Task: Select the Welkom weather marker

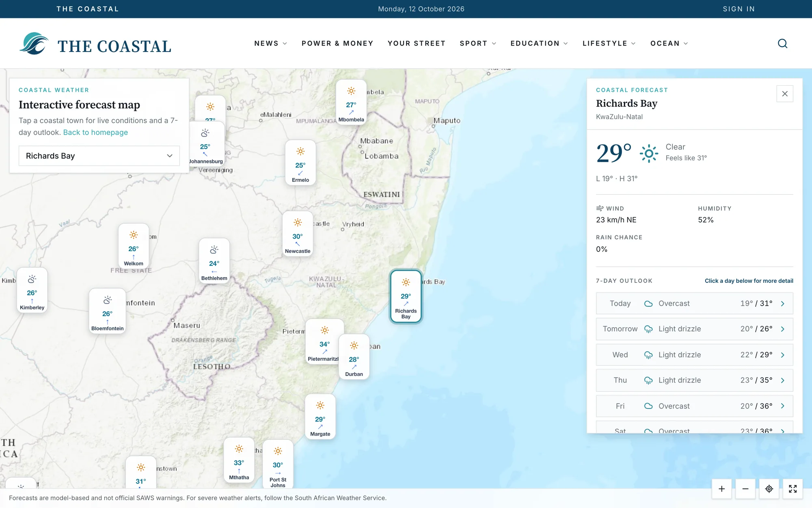Action: click(x=134, y=246)
